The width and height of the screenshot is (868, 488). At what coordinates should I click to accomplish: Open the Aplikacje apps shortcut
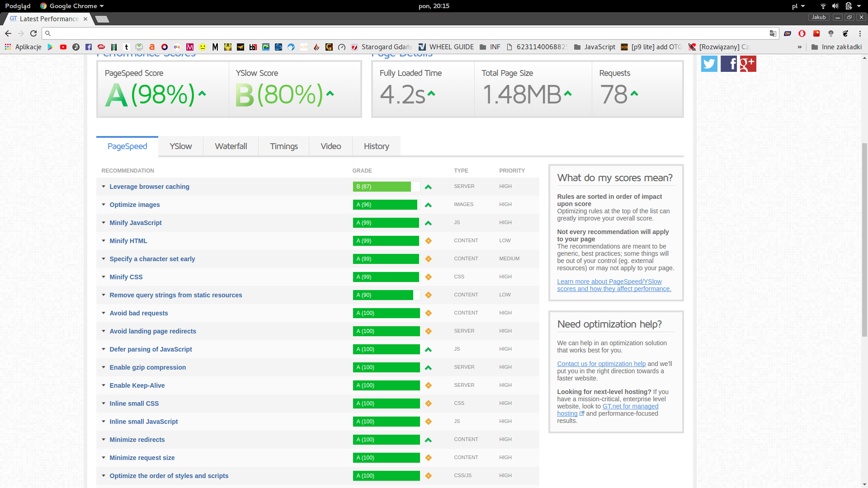click(23, 47)
